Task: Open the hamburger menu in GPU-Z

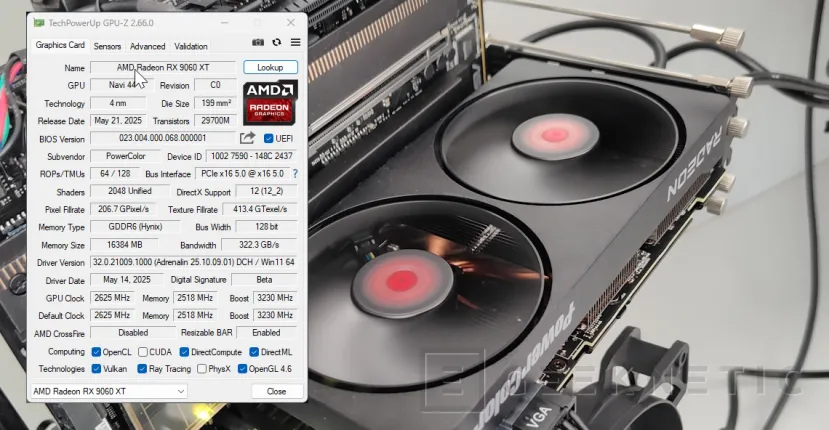Action: 296,42
